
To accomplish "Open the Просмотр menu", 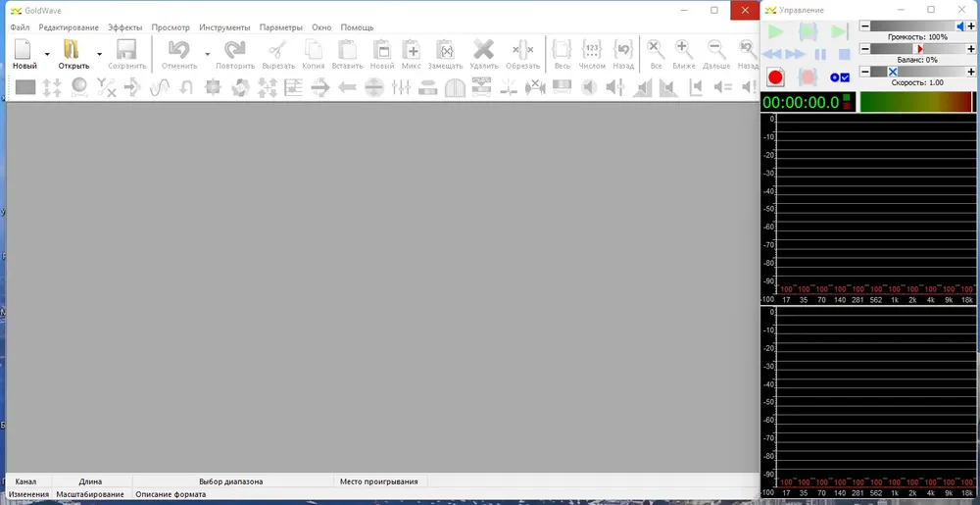I will coord(171,27).
